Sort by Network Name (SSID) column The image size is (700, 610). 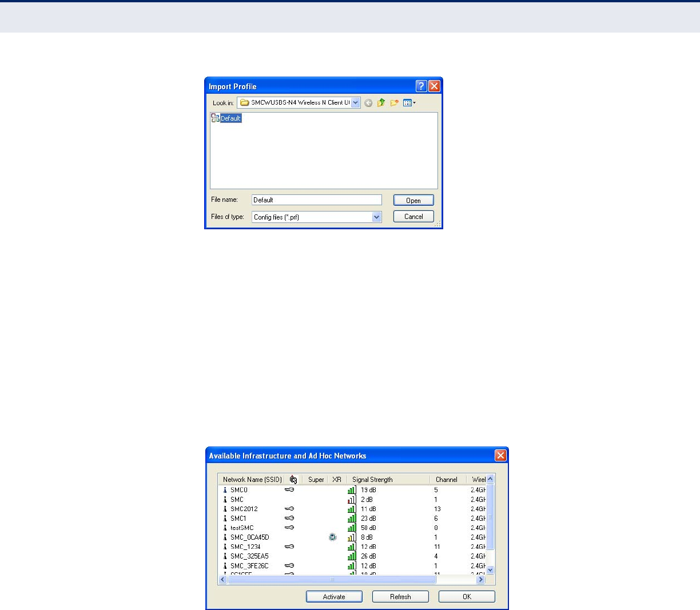click(x=252, y=480)
